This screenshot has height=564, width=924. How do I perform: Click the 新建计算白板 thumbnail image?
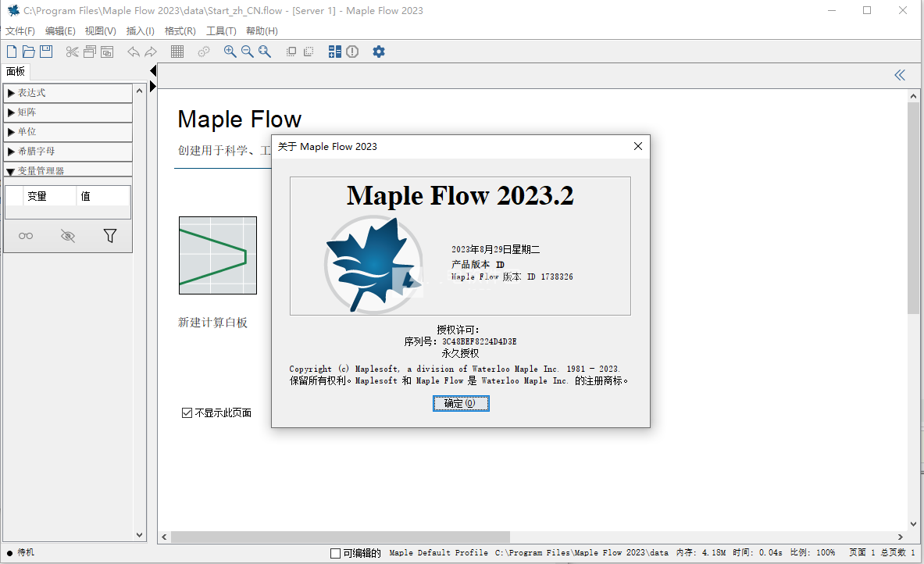[x=218, y=255]
